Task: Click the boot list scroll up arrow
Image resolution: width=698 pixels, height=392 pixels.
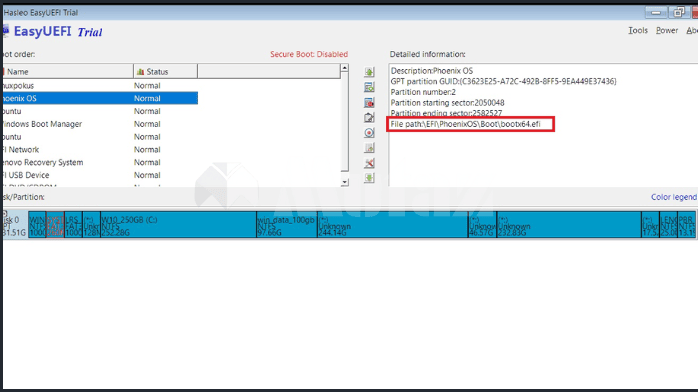Action: pos(344,68)
